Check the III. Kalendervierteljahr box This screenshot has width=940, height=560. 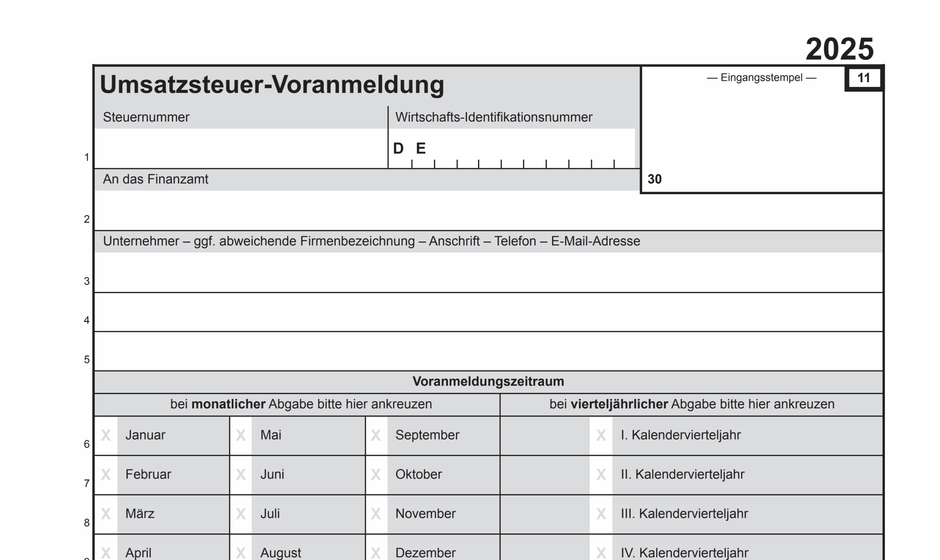[601, 514]
